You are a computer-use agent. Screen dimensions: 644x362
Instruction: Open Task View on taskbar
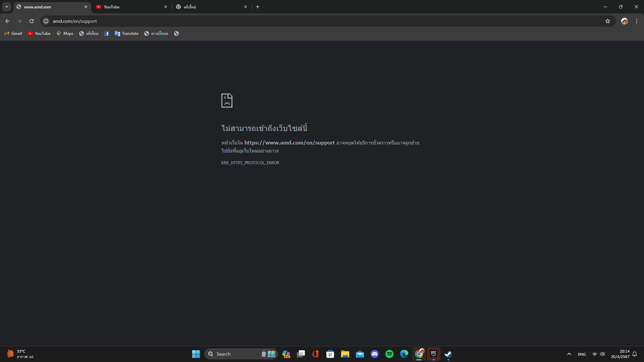pyautogui.click(x=301, y=354)
